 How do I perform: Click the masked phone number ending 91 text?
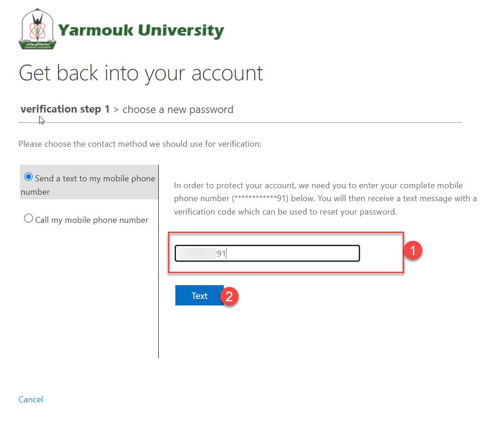[260, 198]
